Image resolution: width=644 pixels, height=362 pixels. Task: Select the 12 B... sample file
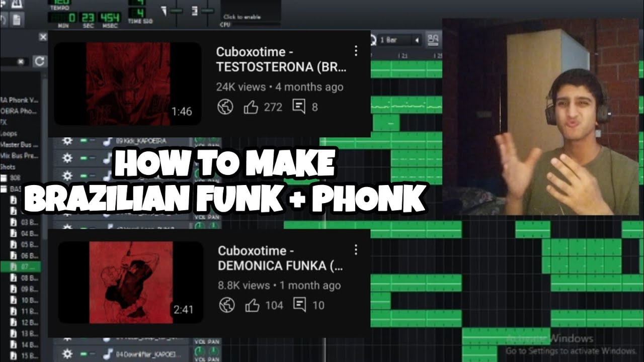pos(25,322)
